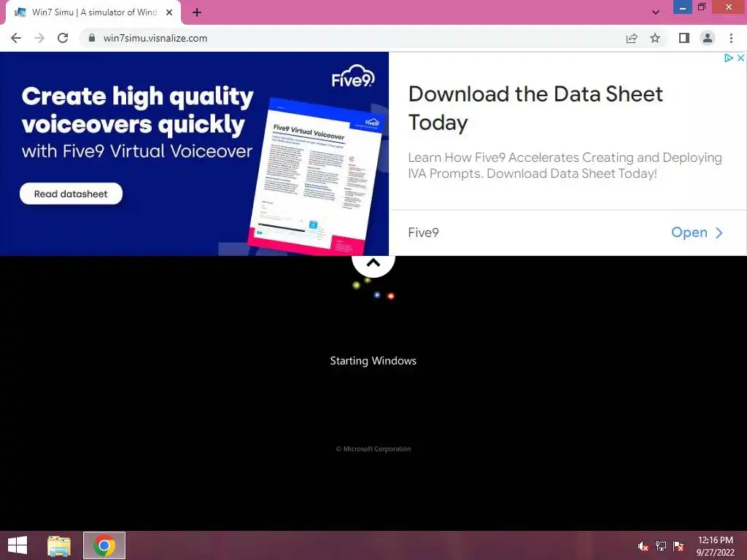747x560 pixels.
Task: Click the browser forward arrow
Action: point(39,38)
